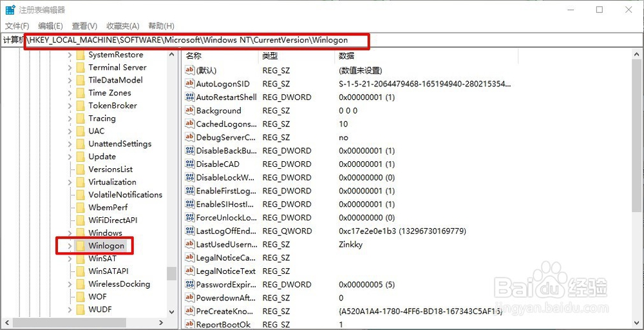644x330 pixels.
Task: Select the Windows tree key
Action: coord(105,233)
